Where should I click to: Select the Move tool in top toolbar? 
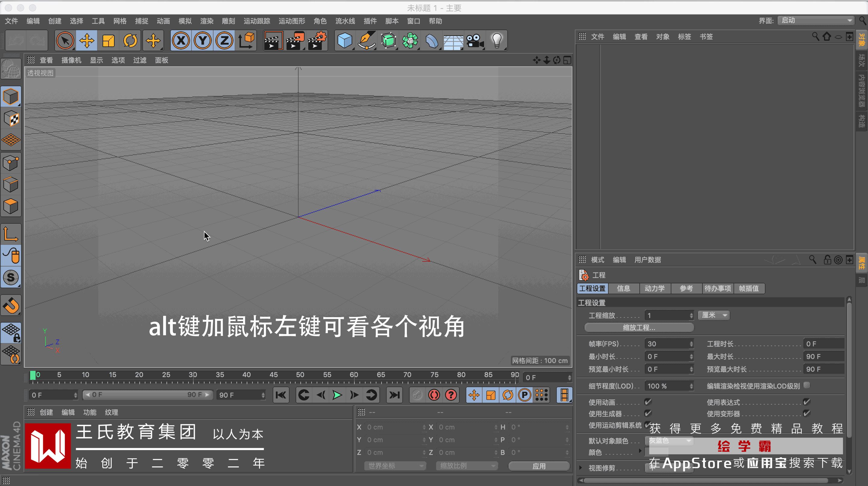(x=87, y=41)
